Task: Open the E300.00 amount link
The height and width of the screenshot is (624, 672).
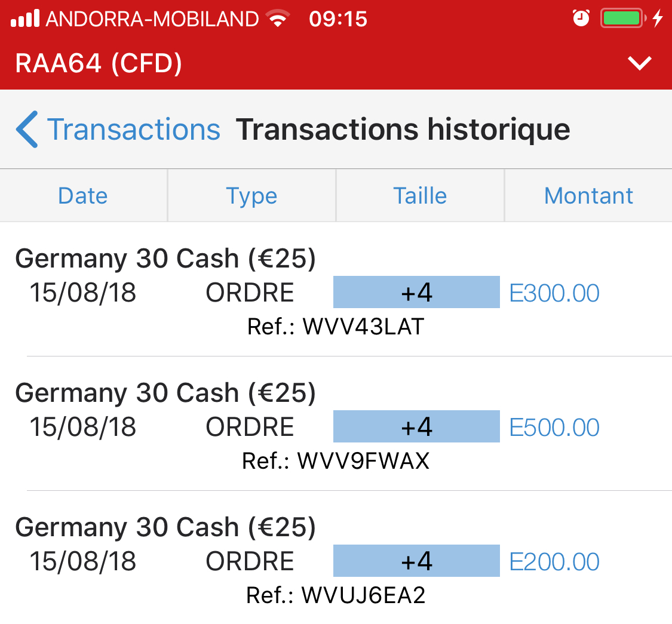Action: (554, 293)
